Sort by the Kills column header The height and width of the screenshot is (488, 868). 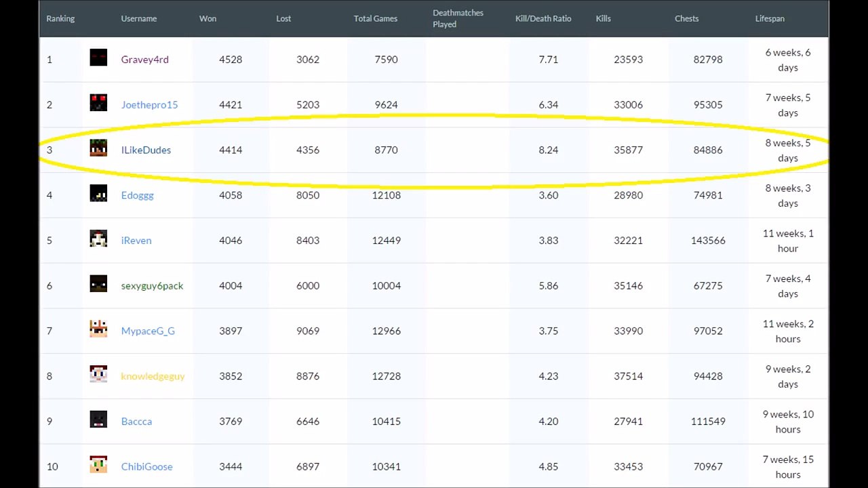(604, 19)
